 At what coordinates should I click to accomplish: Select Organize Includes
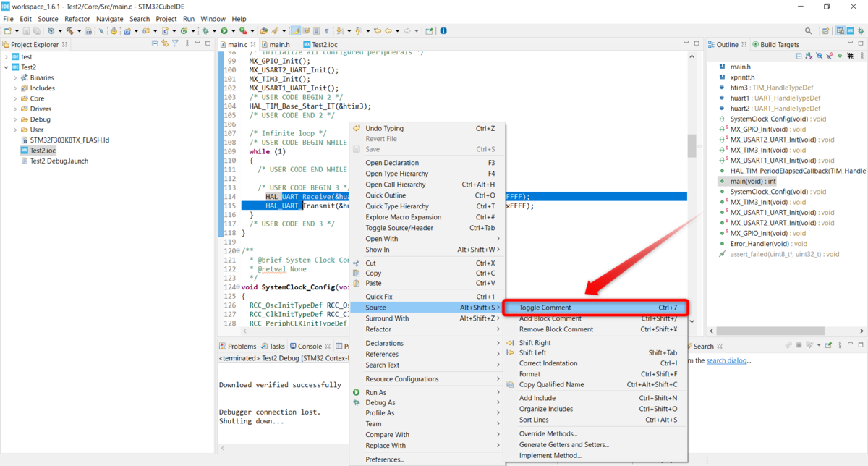(x=595, y=409)
